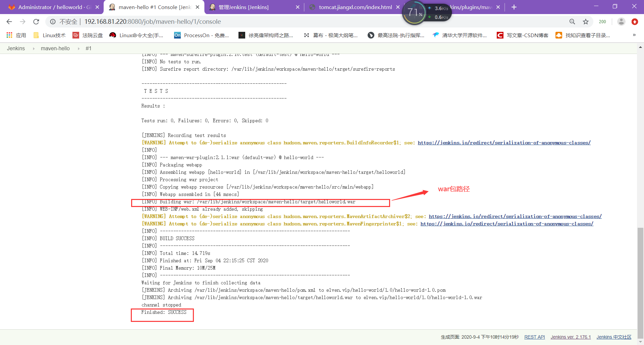Click the Final Memory: 10M/25M line

(178, 268)
